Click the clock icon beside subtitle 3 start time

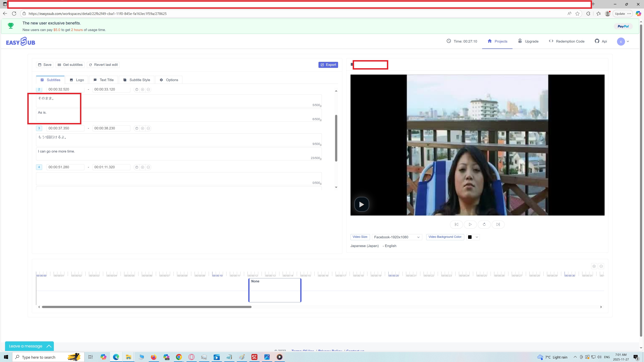(x=137, y=128)
